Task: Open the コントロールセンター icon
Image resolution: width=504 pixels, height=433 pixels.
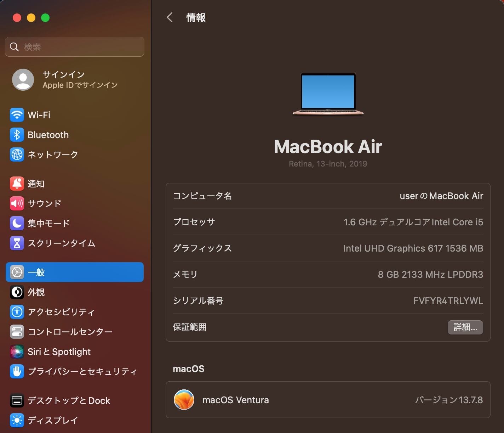Action: [x=17, y=332]
